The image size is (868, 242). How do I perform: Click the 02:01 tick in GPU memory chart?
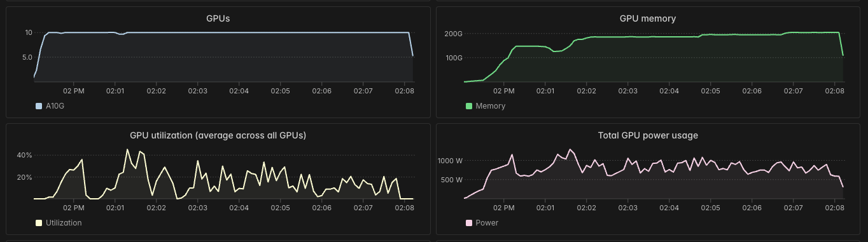tap(545, 91)
